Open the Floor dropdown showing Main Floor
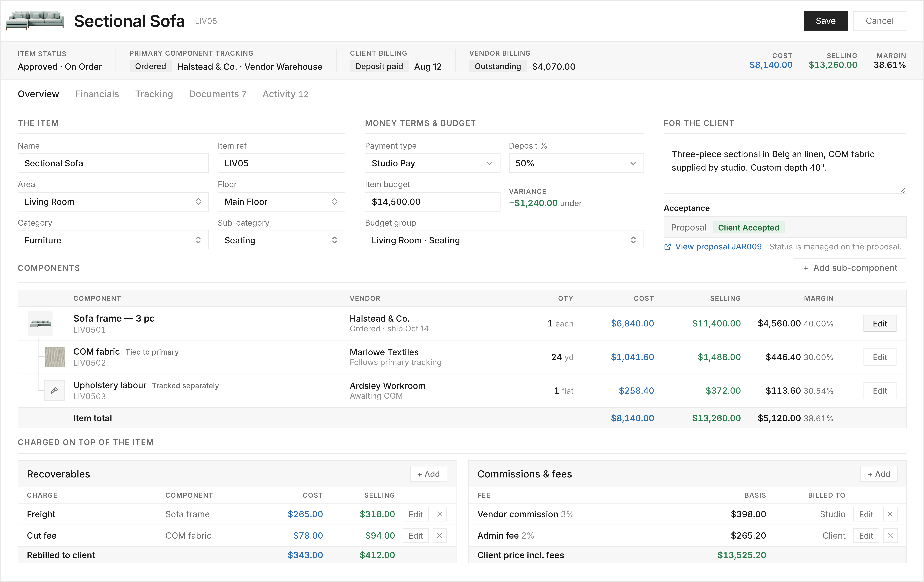This screenshot has height=582, width=924. coord(281,202)
